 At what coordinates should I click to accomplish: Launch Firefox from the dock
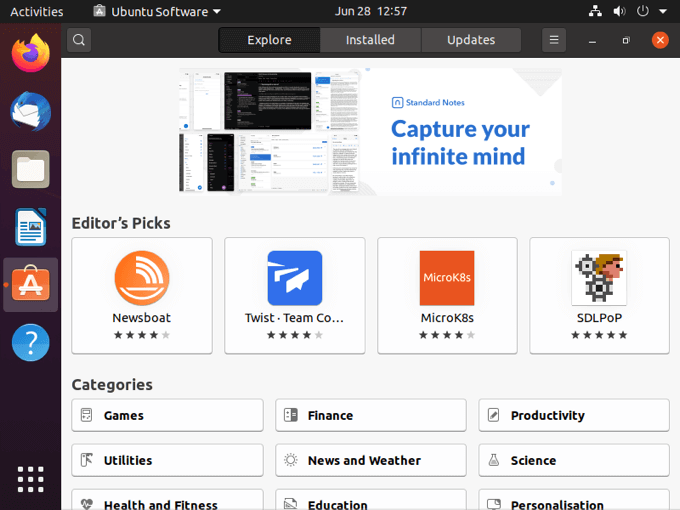click(31, 53)
